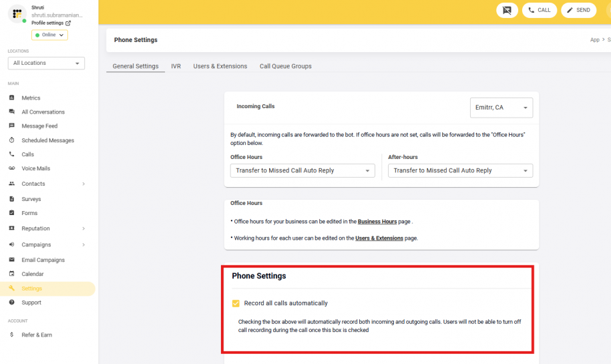Viewport: 611px width, 364px height.
Task: Click the Message Feed icon
Action: [x=12, y=126]
